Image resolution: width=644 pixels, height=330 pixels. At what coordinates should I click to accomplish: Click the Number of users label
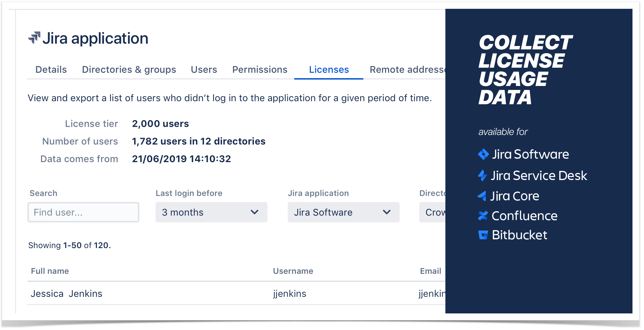pos(80,141)
